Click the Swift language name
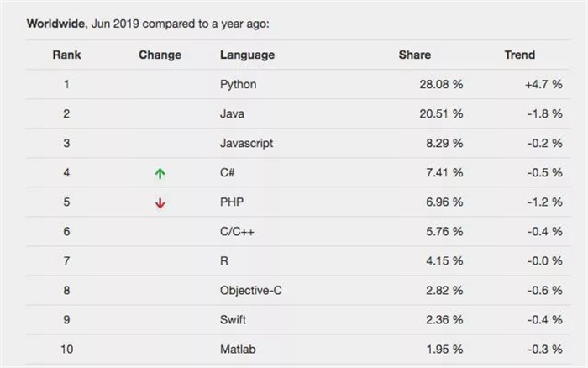588x368 pixels. (233, 319)
